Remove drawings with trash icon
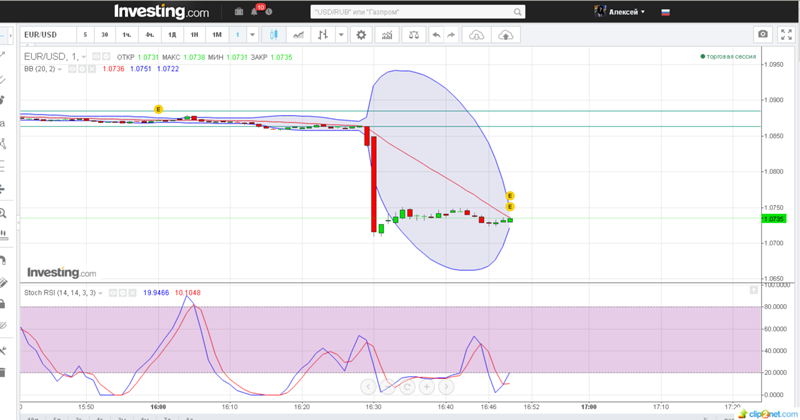The image size is (800, 420). (3, 373)
